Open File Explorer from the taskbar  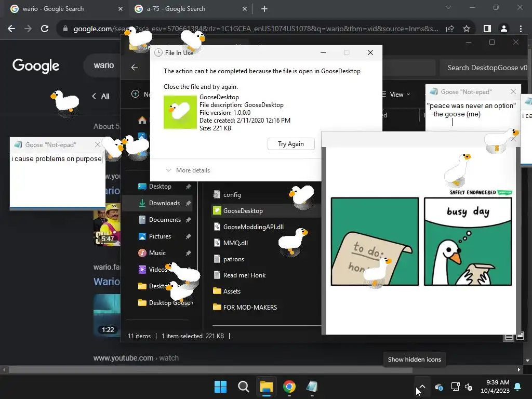(x=267, y=387)
